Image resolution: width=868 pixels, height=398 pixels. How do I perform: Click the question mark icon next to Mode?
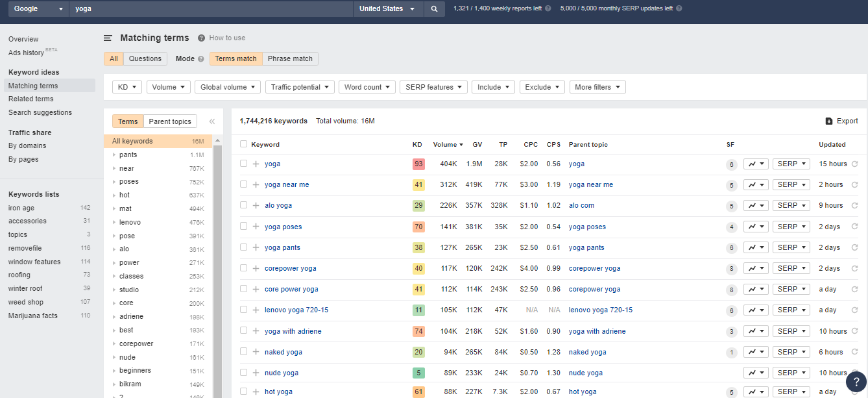pyautogui.click(x=199, y=58)
